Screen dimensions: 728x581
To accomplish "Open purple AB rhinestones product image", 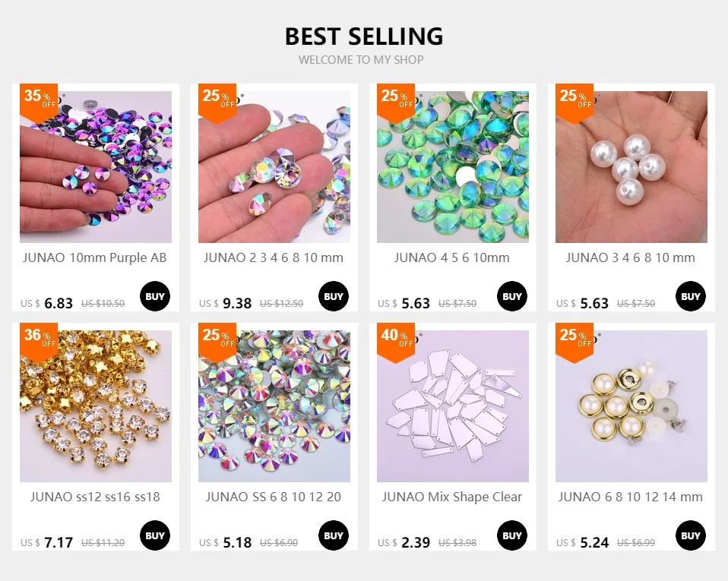I will [96, 167].
